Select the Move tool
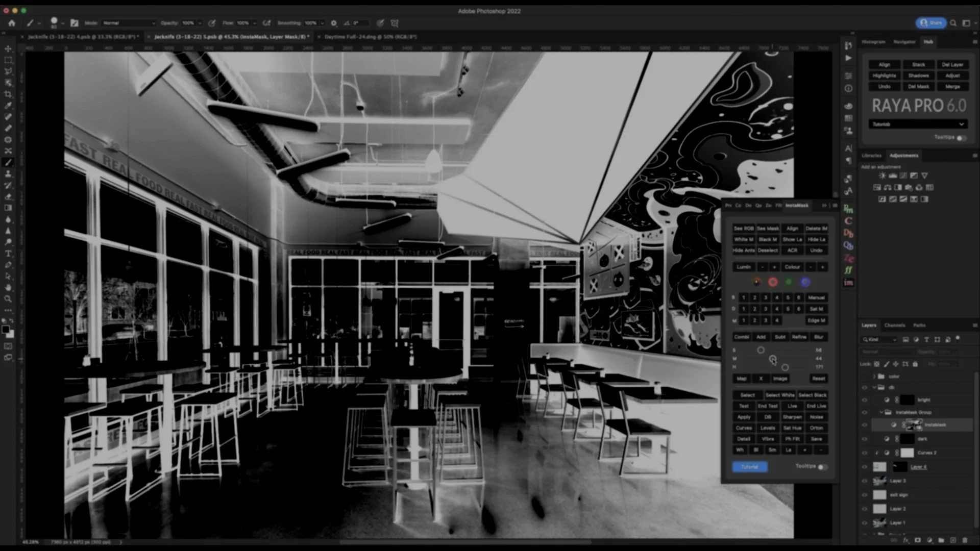Viewport: 980px width, 551px height. (8, 47)
